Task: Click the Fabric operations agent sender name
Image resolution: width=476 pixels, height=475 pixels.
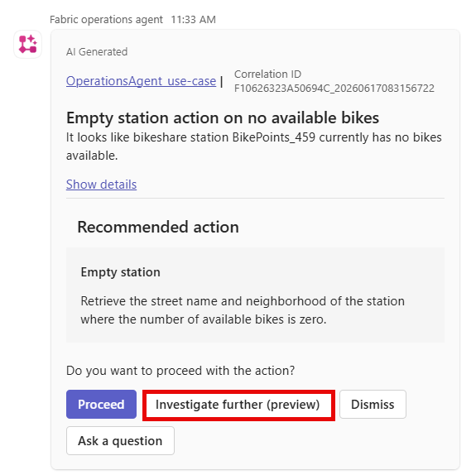Action: tap(106, 20)
